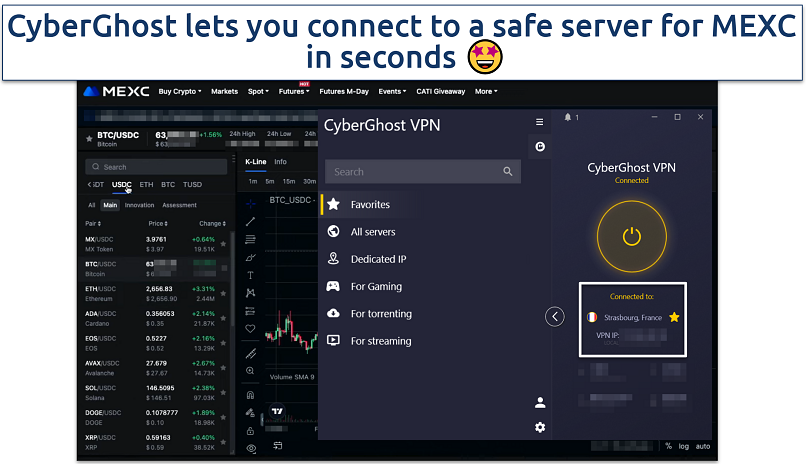
Task: Toggle favorite star for ADA/USDC row
Action: pos(223,318)
